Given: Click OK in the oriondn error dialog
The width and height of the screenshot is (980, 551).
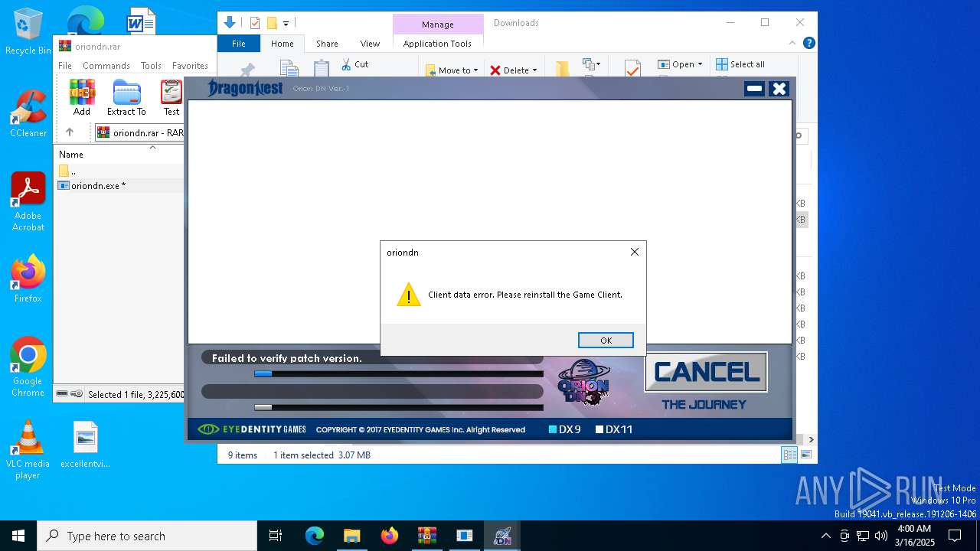Looking at the screenshot, I should pos(606,341).
